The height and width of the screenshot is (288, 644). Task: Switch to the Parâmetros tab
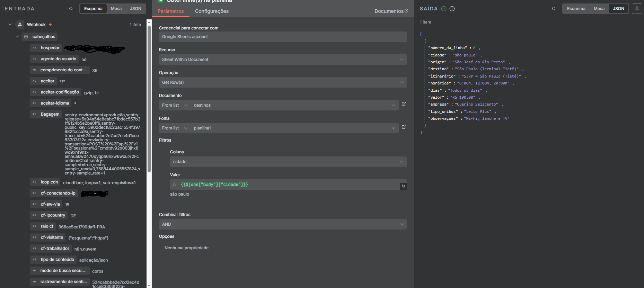pyautogui.click(x=171, y=11)
